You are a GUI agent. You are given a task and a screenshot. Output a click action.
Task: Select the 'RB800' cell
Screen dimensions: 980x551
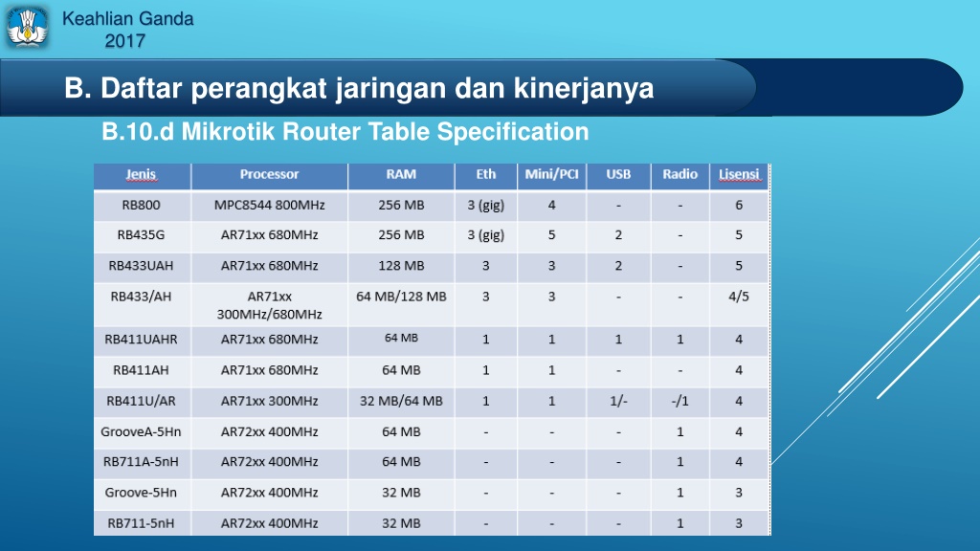pyautogui.click(x=142, y=205)
